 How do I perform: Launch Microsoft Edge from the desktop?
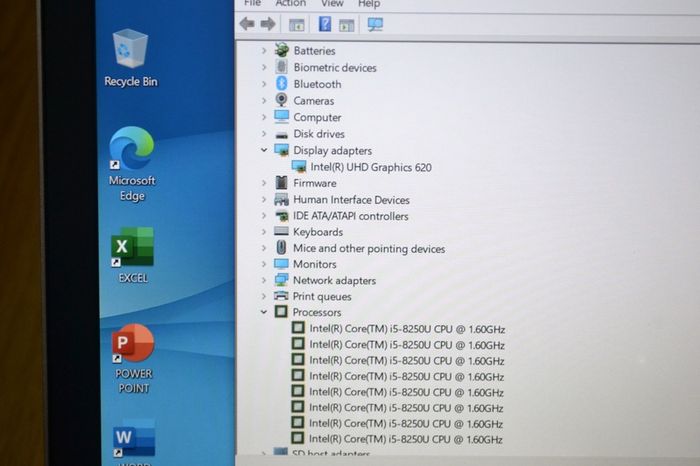[132, 164]
